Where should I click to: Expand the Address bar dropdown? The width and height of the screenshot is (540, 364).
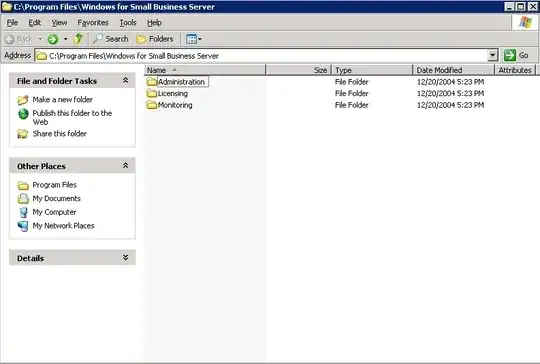coord(492,55)
